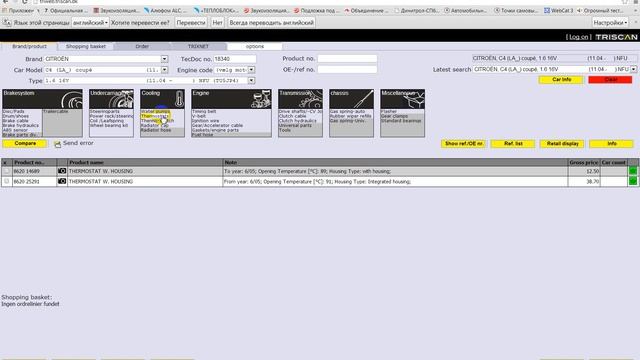Viewport: 640px width, 360px height.
Task: Click the Show ref./OE nr button
Action: (x=464, y=144)
